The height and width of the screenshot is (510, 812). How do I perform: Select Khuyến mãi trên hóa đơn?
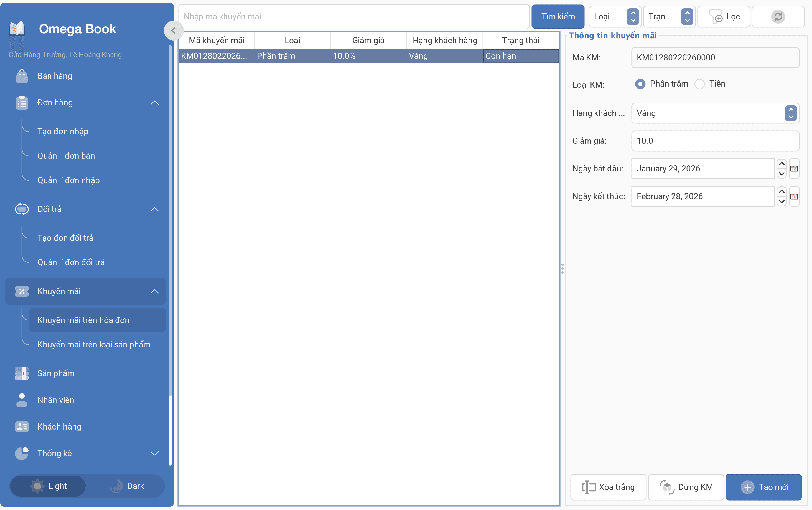(97, 320)
